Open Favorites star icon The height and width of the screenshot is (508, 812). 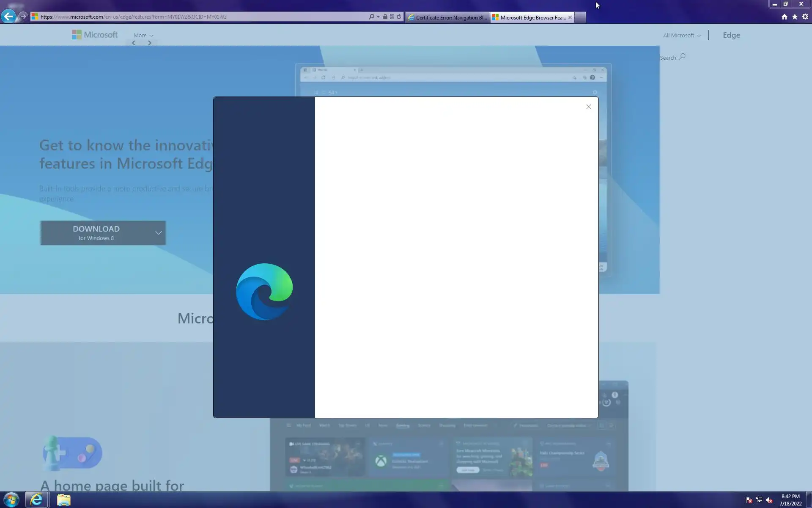(x=795, y=17)
